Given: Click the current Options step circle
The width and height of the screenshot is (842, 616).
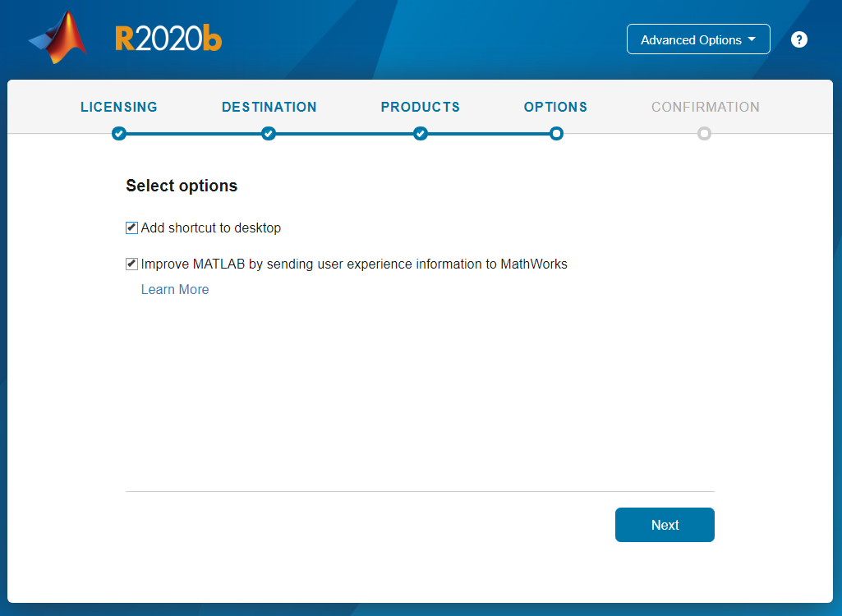Looking at the screenshot, I should [556, 133].
